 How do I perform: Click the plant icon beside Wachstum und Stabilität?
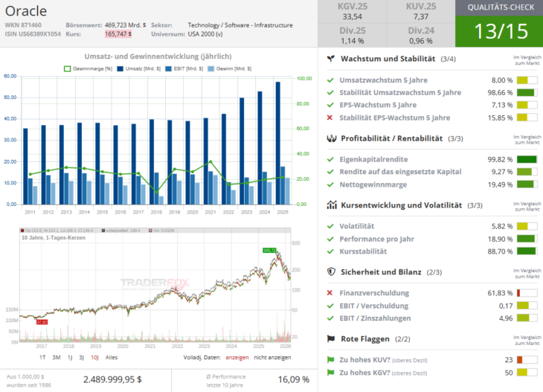(331, 59)
